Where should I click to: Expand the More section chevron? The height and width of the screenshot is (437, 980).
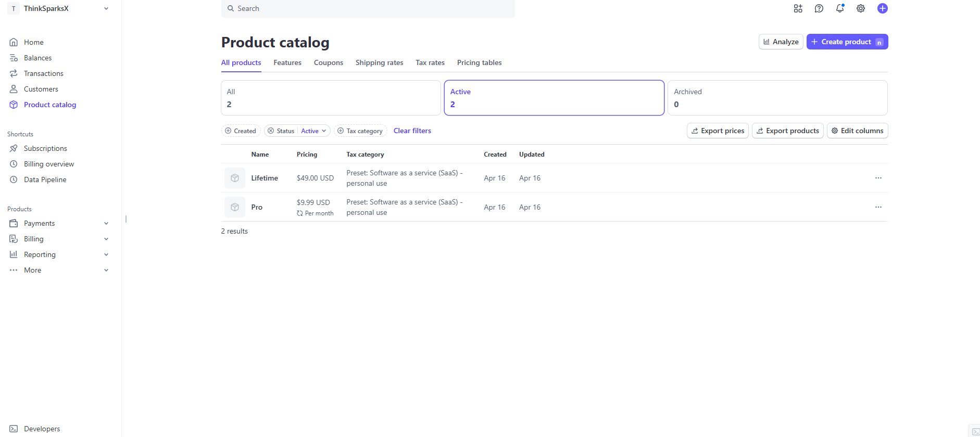pos(106,270)
